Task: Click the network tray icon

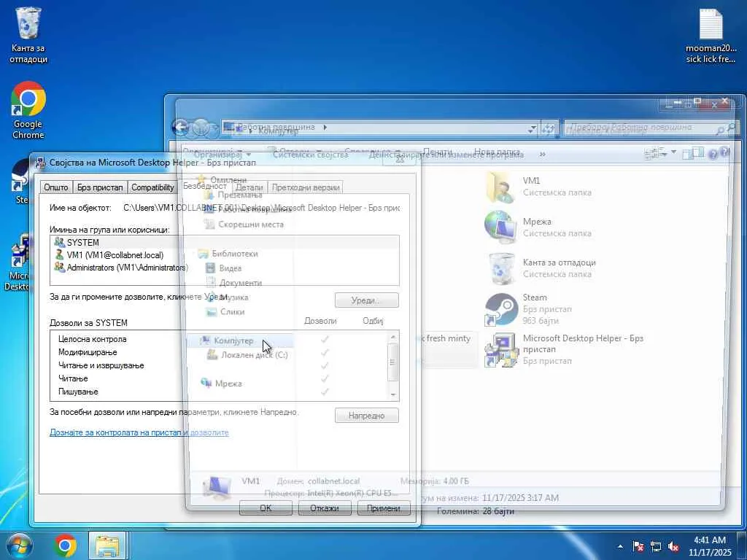Action: [656, 546]
